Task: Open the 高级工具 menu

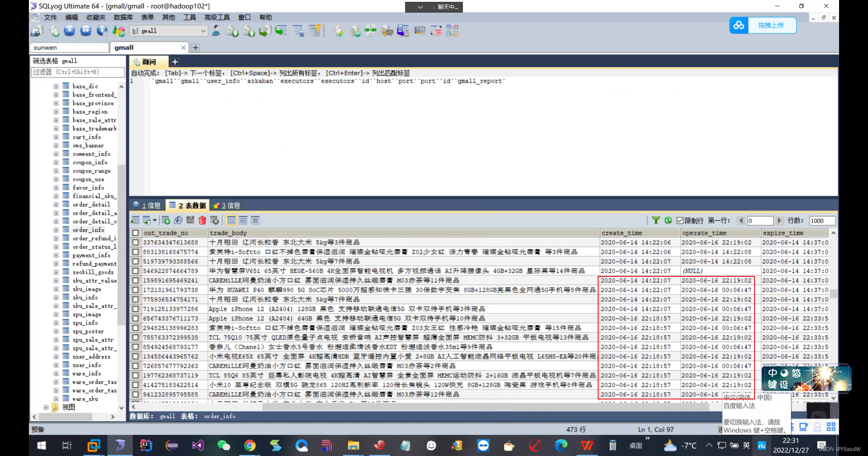Action: click(217, 17)
